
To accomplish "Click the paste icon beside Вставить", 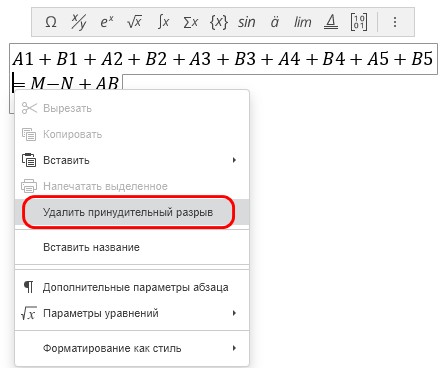I will pos(29,160).
